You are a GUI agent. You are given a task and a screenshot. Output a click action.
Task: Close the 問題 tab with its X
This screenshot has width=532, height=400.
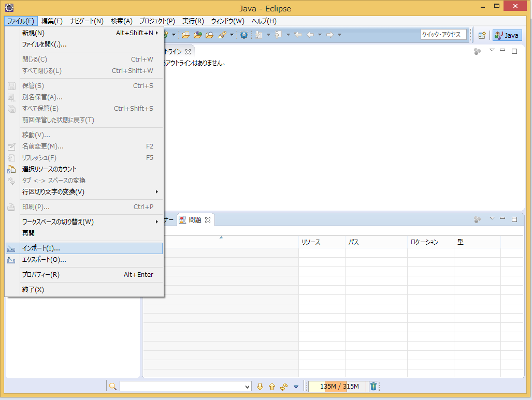pos(208,219)
